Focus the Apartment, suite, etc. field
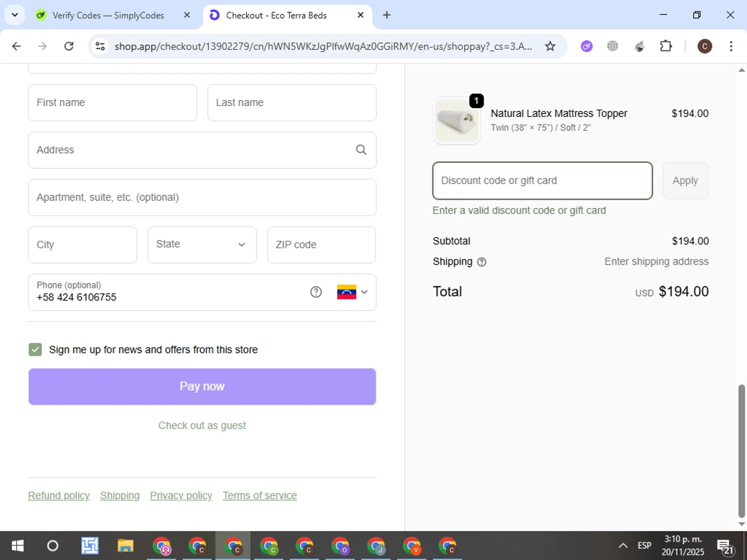 (202, 198)
